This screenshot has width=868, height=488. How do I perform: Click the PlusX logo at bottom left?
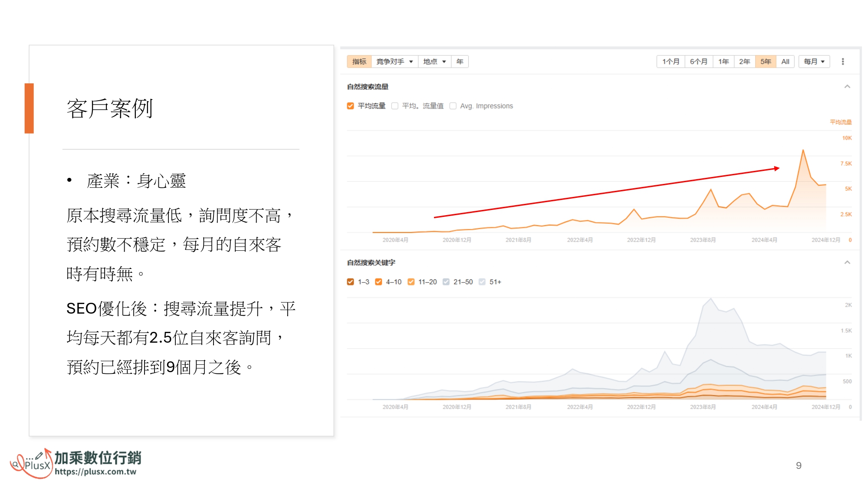pos(31,464)
